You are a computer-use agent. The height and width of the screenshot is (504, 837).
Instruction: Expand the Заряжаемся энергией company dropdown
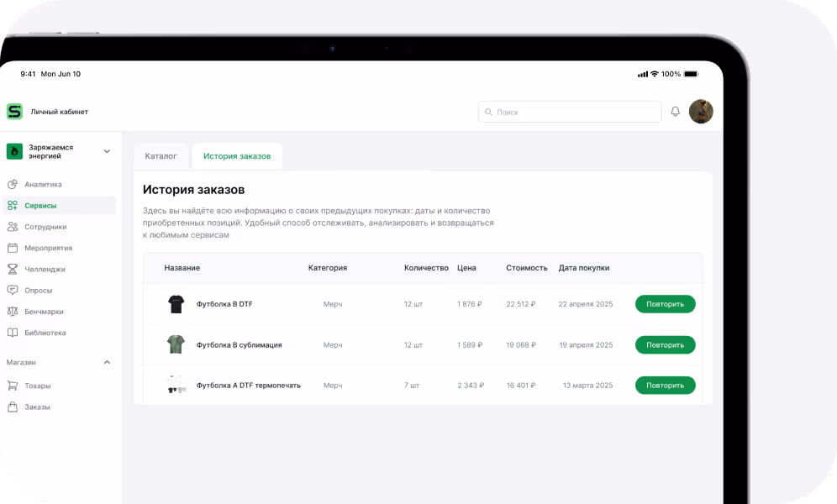[x=107, y=151]
